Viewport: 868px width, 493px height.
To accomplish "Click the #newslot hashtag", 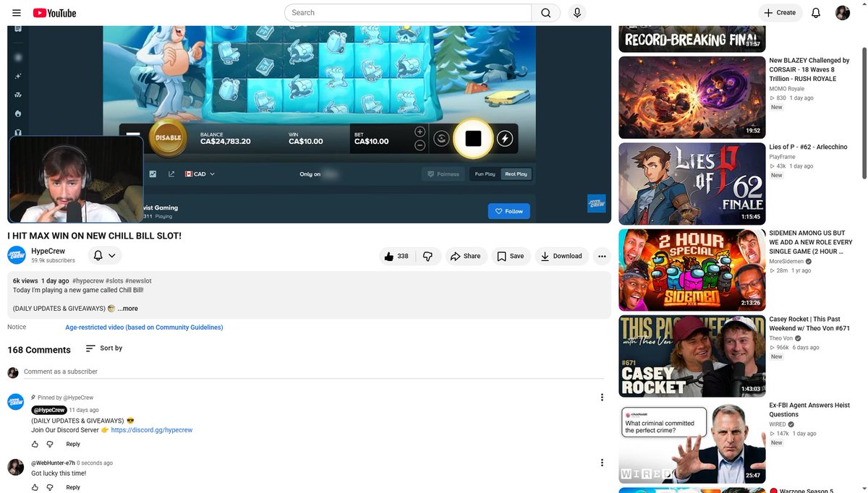I will (138, 280).
